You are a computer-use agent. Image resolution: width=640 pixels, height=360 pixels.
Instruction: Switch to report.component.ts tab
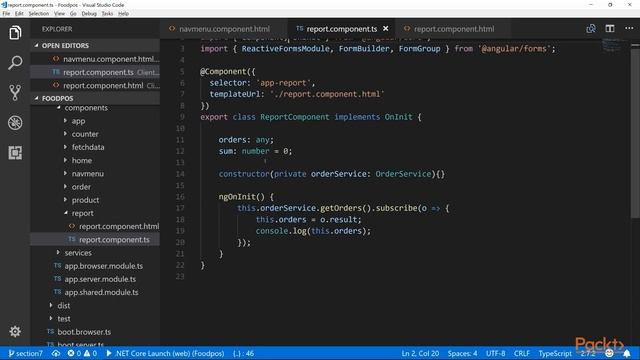coord(341,29)
